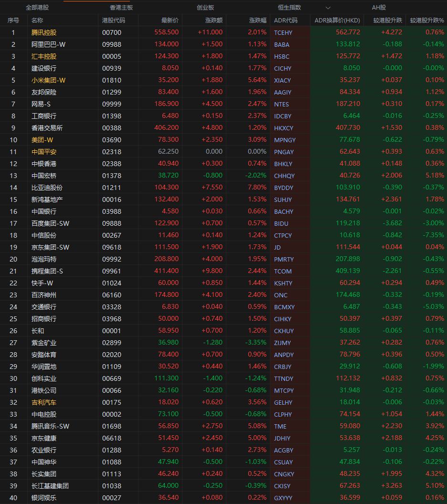
Task: Select the 新鸿基地产 stock name
Action: point(47,199)
